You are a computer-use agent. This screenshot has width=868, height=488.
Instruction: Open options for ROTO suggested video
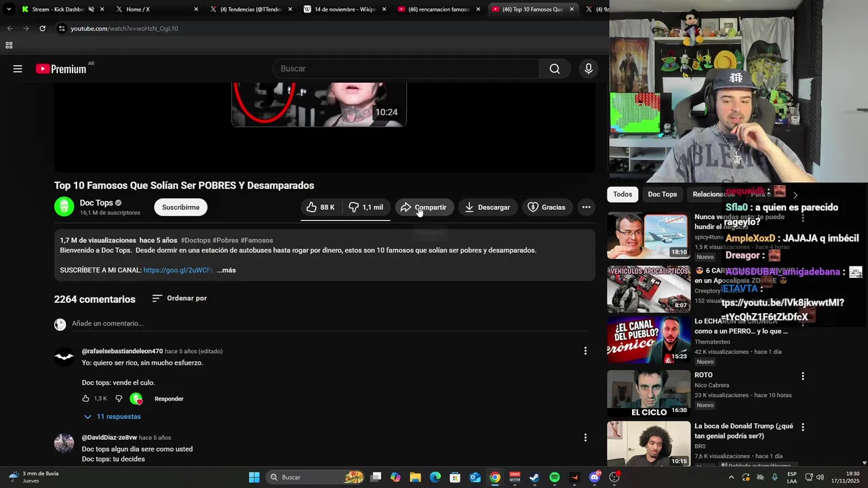(803, 376)
